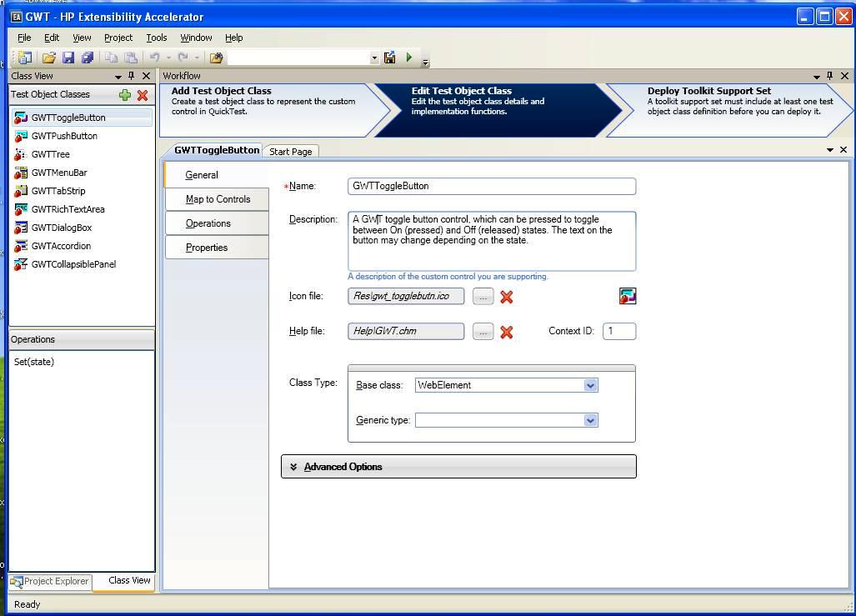Open the Tools menu
856x616 pixels.
157,38
